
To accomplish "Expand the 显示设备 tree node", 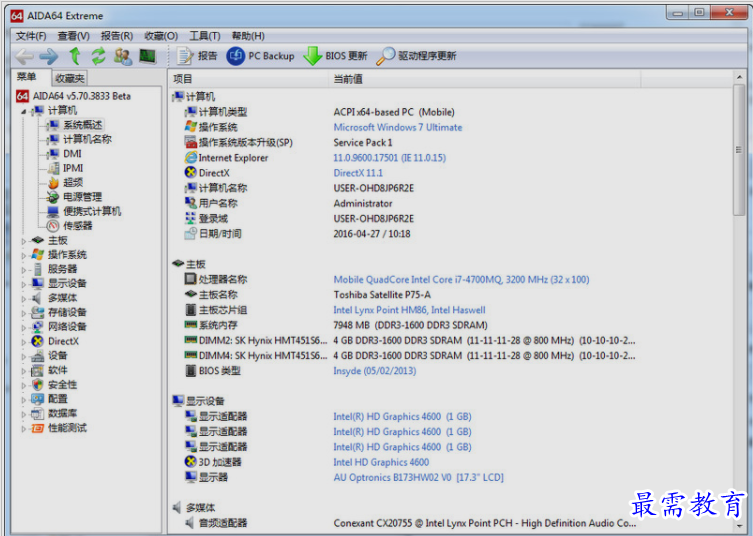I will click(x=24, y=284).
